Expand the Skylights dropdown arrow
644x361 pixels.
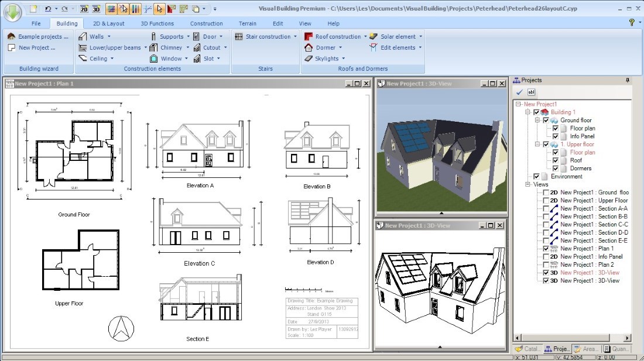[x=343, y=59]
